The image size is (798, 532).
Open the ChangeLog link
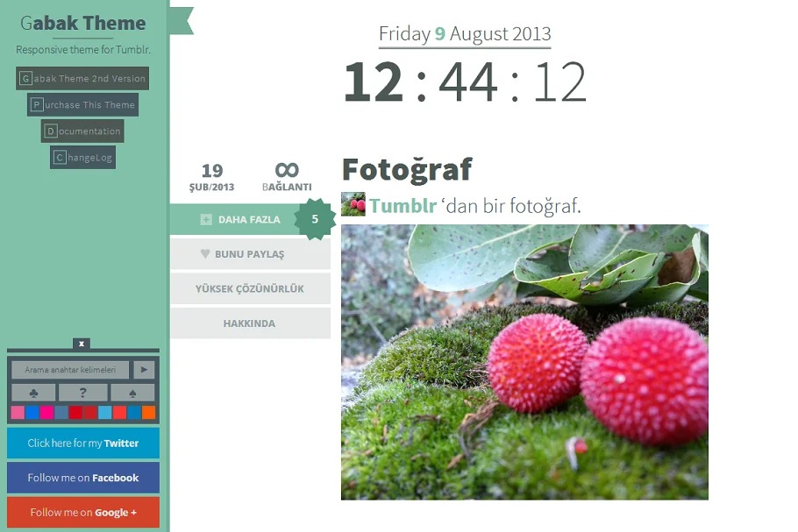point(83,158)
